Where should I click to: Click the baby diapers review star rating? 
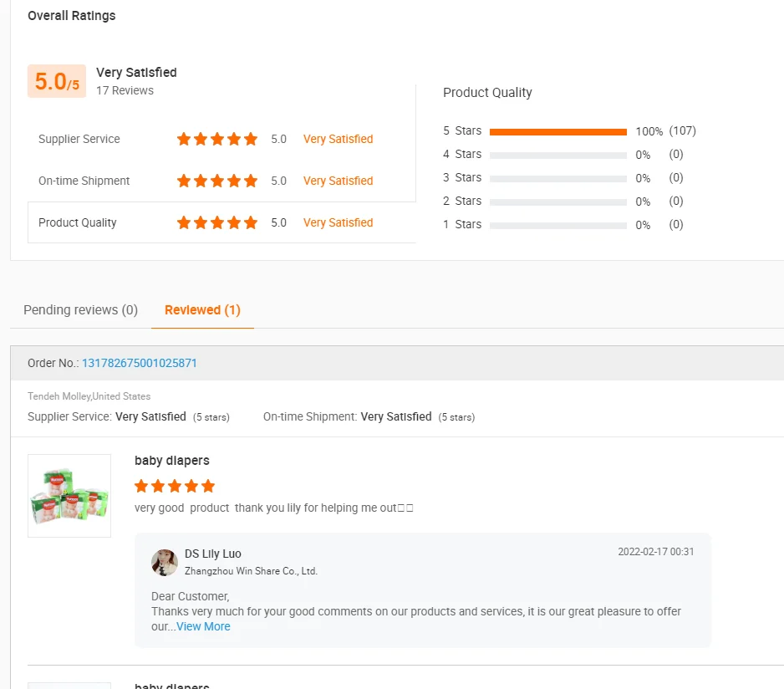[175, 486]
